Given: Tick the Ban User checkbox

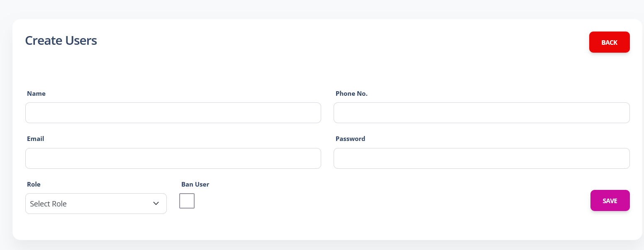Looking at the screenshot, I should tap(187, 201).
